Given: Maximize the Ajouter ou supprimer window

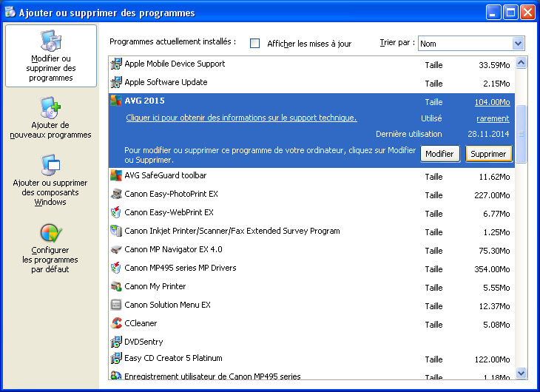Looking at the screenshot, I should [x=510, y=13].
